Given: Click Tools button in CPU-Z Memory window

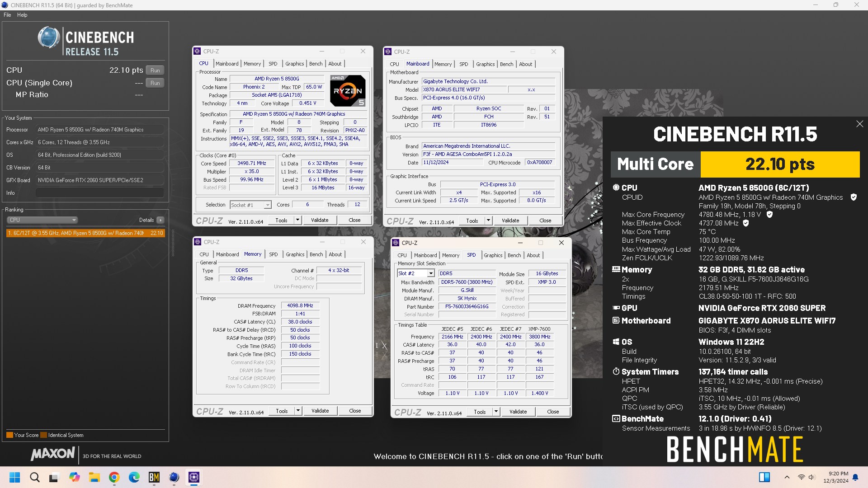Looking at the screenshot, I should (282, 411).
